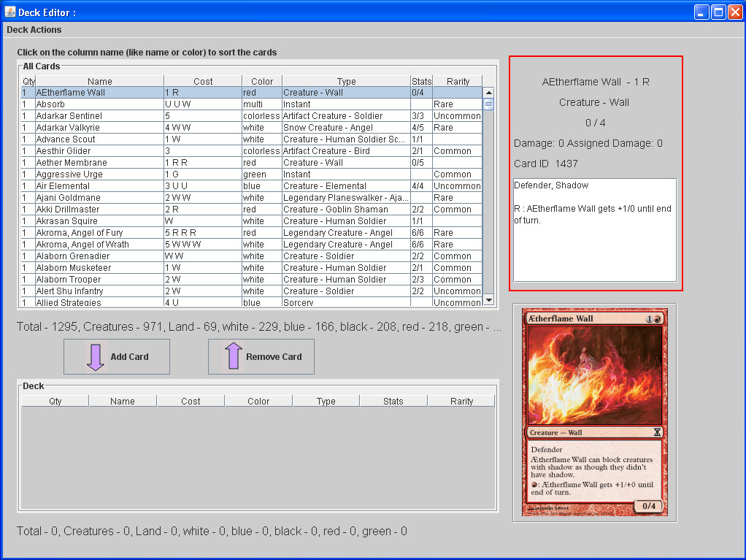Maximize the Deck Editor window

[x=718, y=12]
